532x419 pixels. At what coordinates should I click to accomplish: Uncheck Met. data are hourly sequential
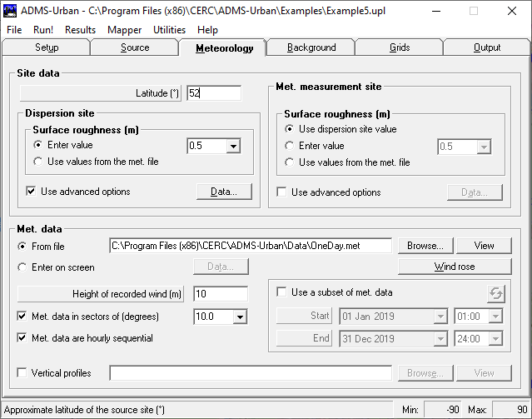22,338
